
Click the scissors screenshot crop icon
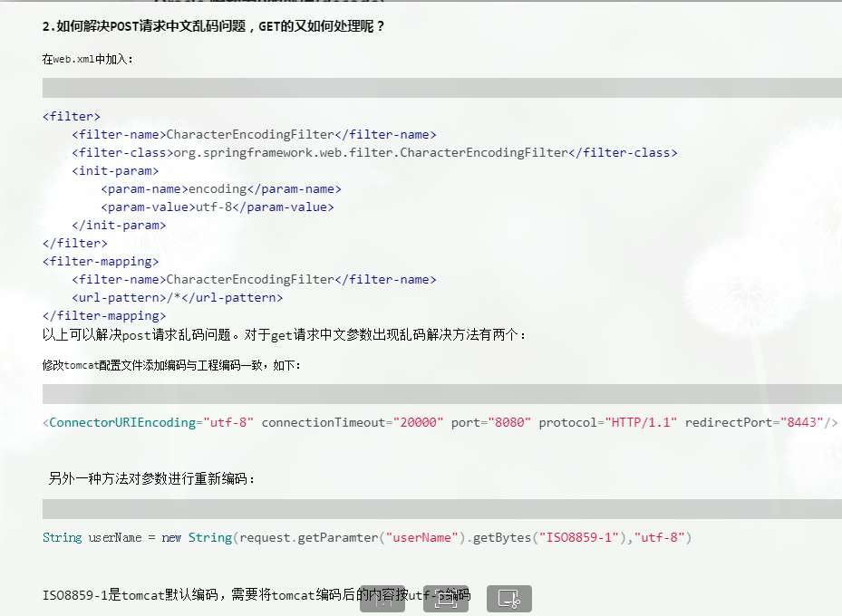[x=509, y=599]
